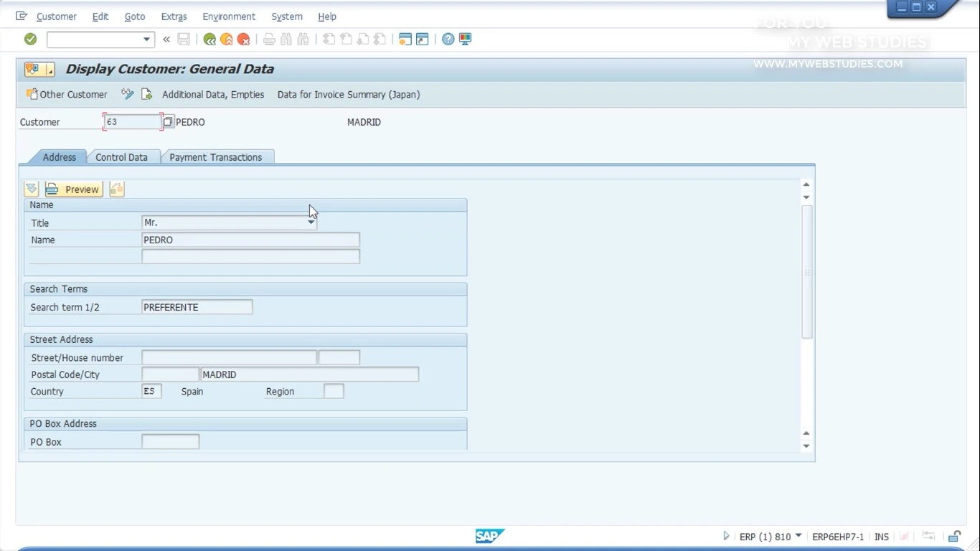
Task: Open the Extras menu
Action: coord(174,17)
